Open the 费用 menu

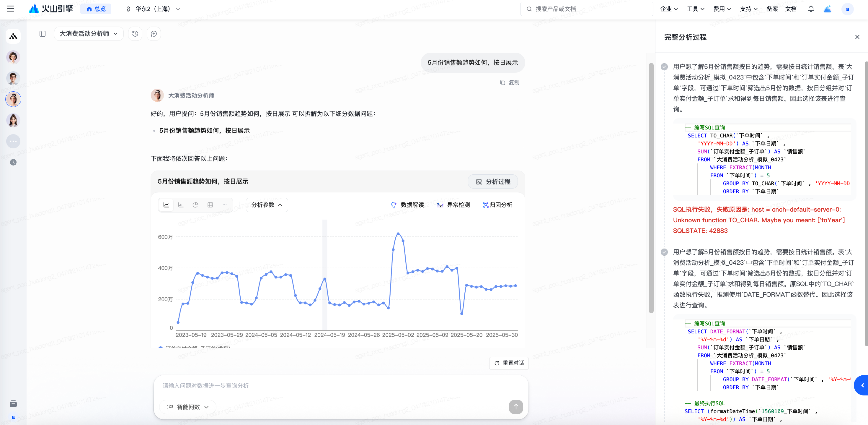(x=722, y=9)
